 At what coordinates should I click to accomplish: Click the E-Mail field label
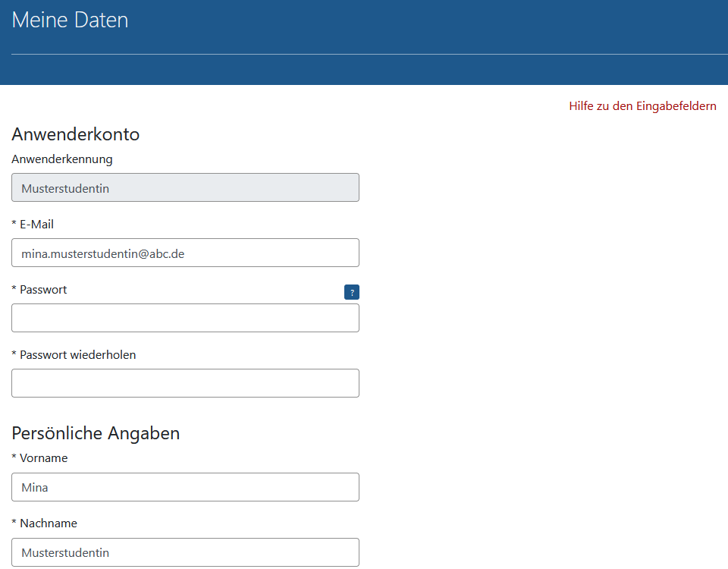pos(33,225)
